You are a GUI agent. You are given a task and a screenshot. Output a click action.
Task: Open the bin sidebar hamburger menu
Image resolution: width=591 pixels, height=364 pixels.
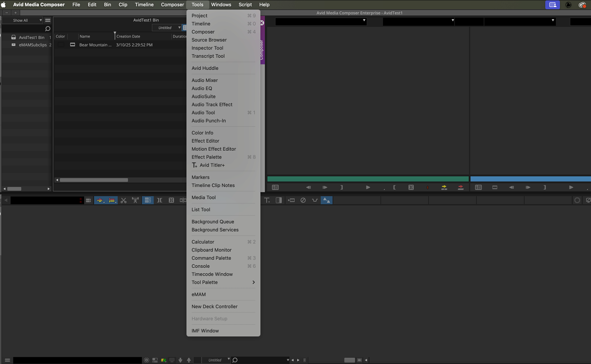click(48, 20)
